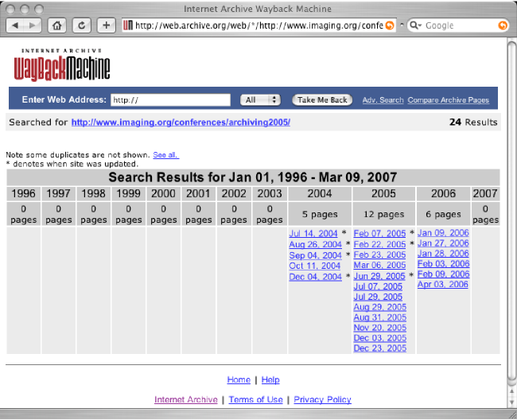Screen dimensions: 517x420
Task: Open the Sep 04, 2004 snapshot
Action: [x=315, y=255]
